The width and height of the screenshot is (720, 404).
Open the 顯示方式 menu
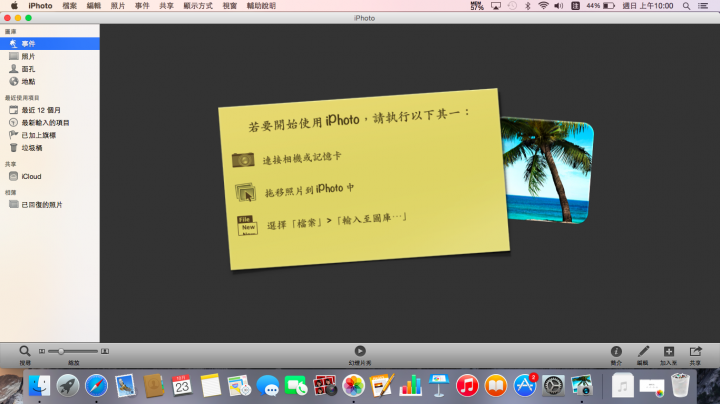(198, 6)
